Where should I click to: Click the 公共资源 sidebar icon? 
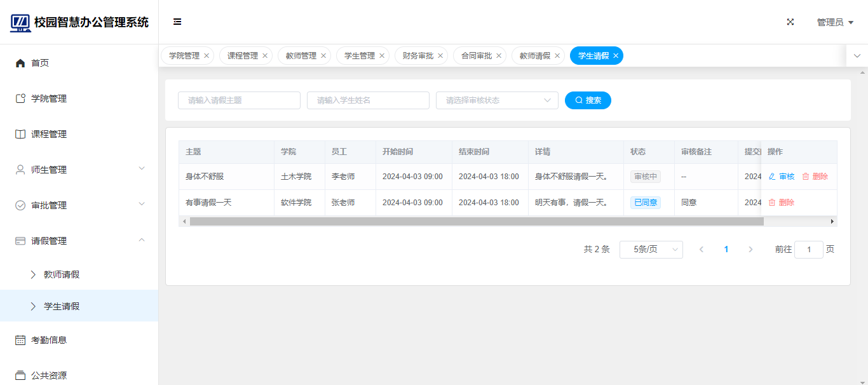(20, 375)
